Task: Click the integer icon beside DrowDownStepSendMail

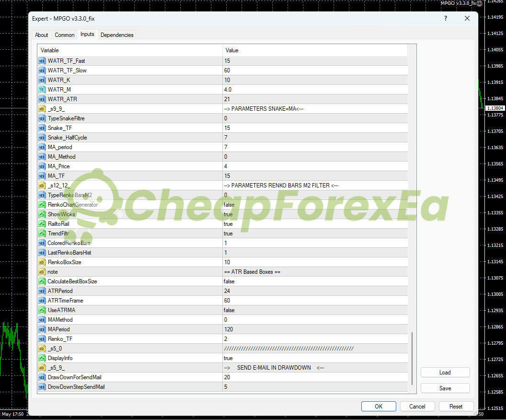Action: (x=42, y=387)
